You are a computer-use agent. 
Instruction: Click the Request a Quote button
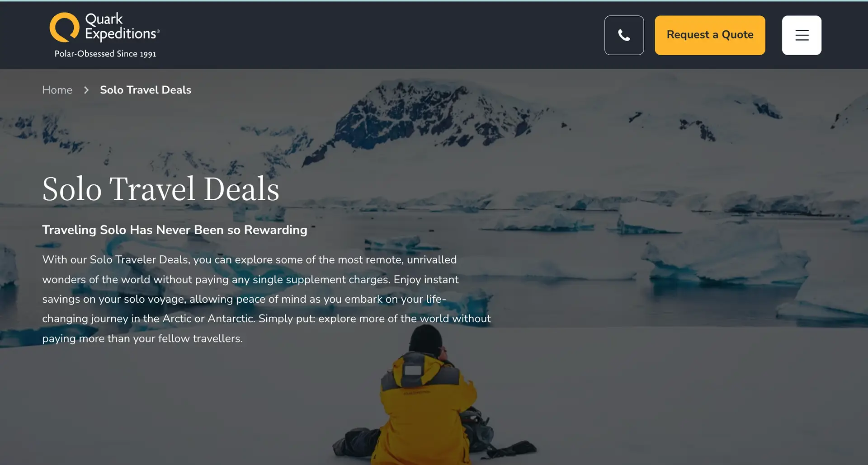pyautogui.click(x=710, y=35)
